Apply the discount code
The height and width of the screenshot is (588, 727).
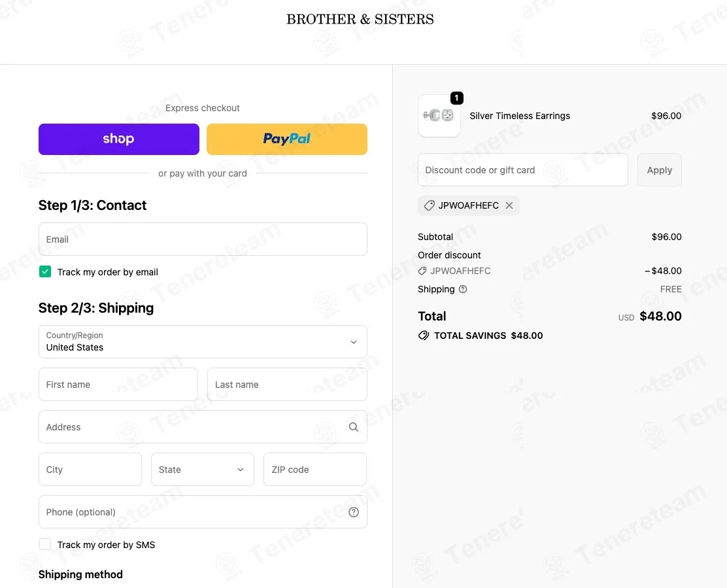point(659,170)
